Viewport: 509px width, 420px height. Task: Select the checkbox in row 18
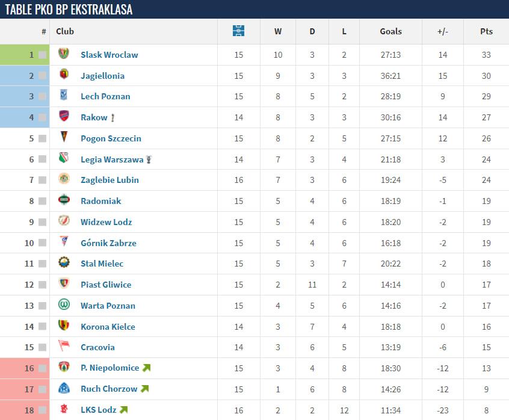42,410
